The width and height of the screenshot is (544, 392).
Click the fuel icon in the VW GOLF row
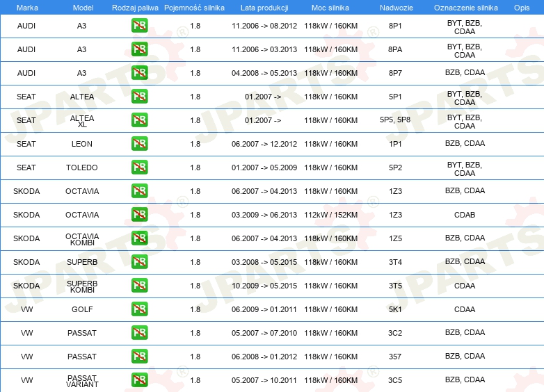click(139, 309)
